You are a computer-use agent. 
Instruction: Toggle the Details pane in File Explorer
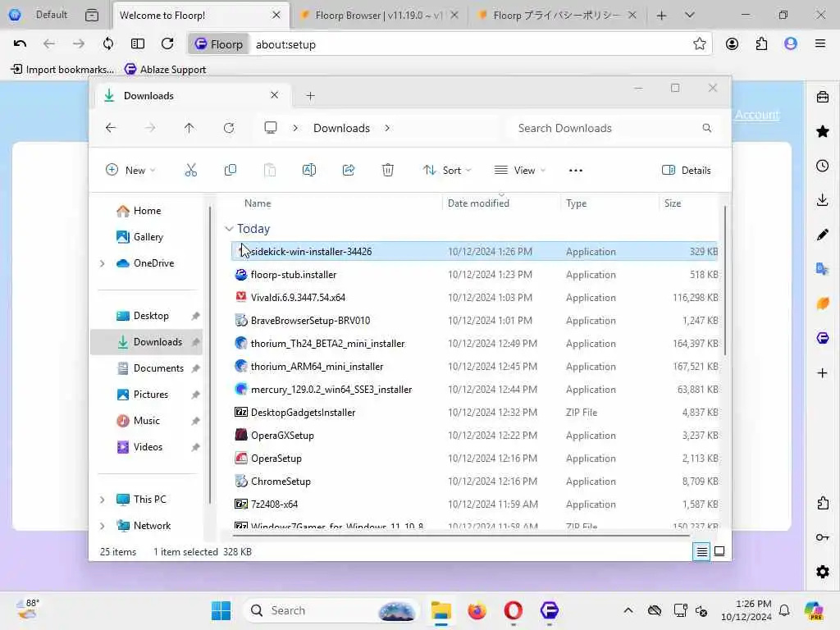tap(687, 171)
